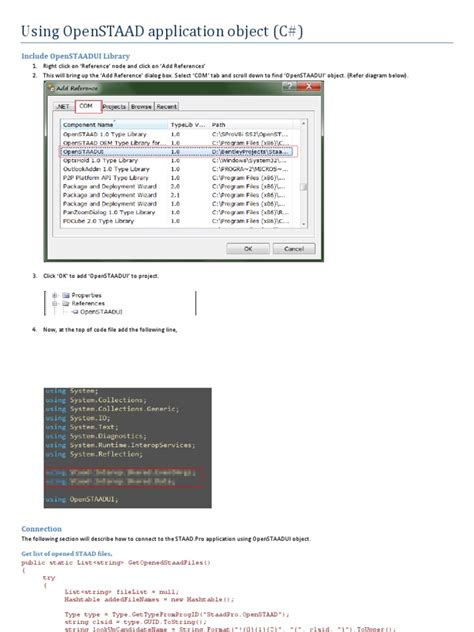This screenshot has height=632, width=474.
Task: Click the OpenSTAADUI reference icon in the tree
Action: pos(75,312)
